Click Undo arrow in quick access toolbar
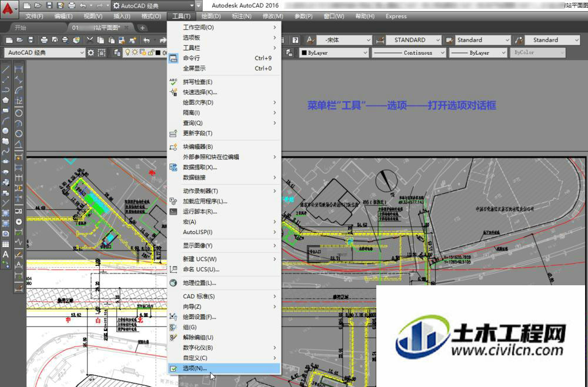The height and width of the screenshot is (387, 588). (x=83, y=6)
